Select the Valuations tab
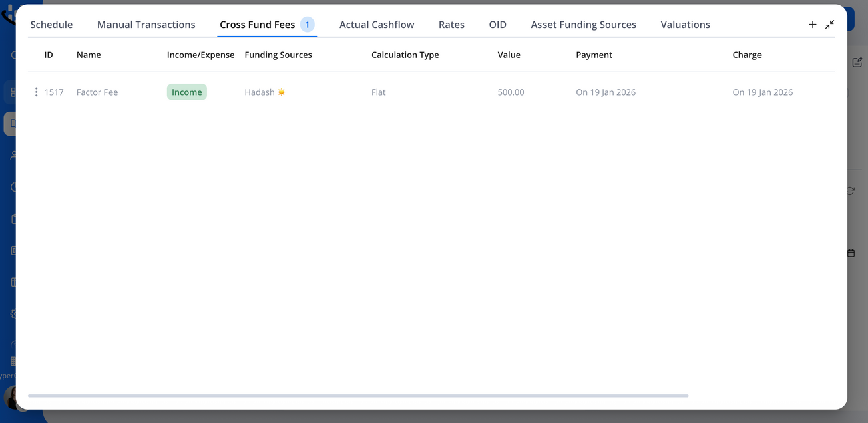868x423 pixels. [685, 24]
